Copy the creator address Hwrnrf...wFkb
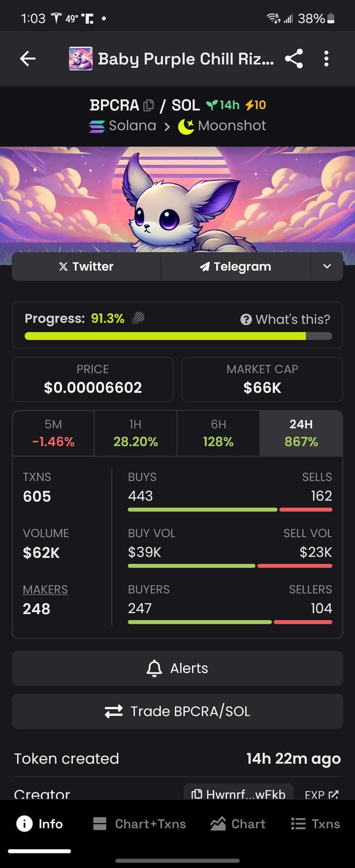Image resolution: width=355 pixels, height=868 pixels. point(239,795)
